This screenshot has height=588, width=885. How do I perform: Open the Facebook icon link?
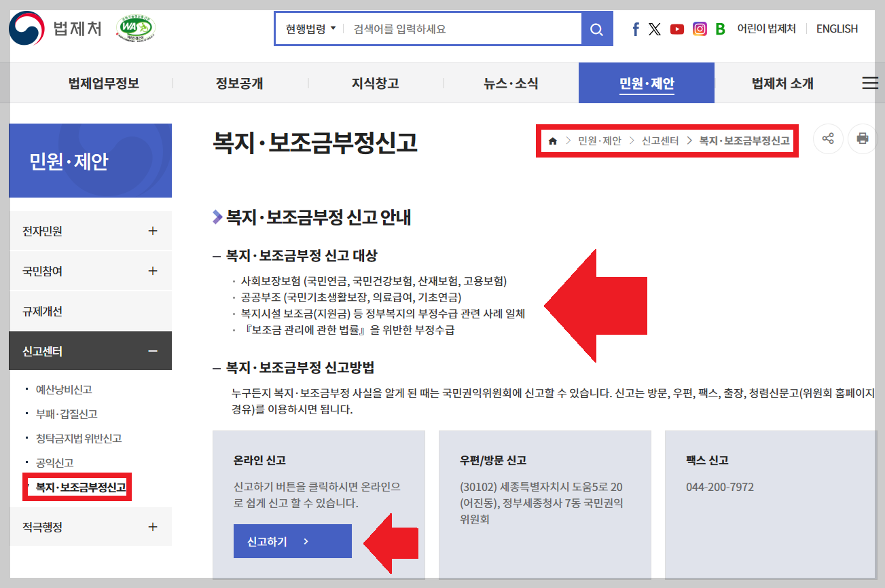pyautogui.click(x=636, y=29)
